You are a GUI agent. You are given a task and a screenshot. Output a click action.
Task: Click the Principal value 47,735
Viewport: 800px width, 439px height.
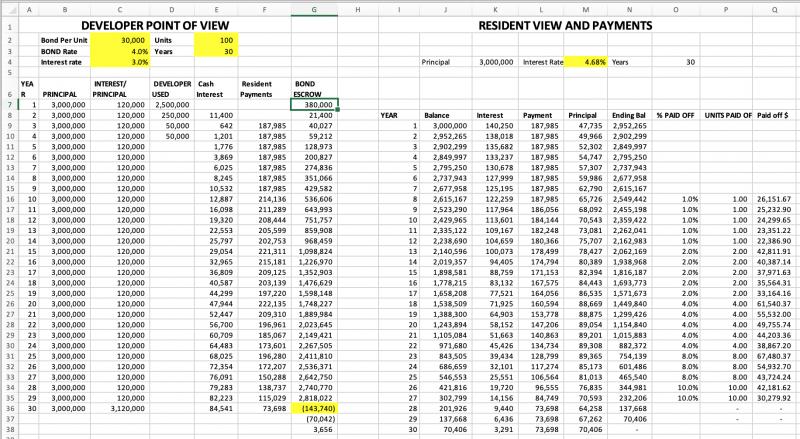point(589,126)
